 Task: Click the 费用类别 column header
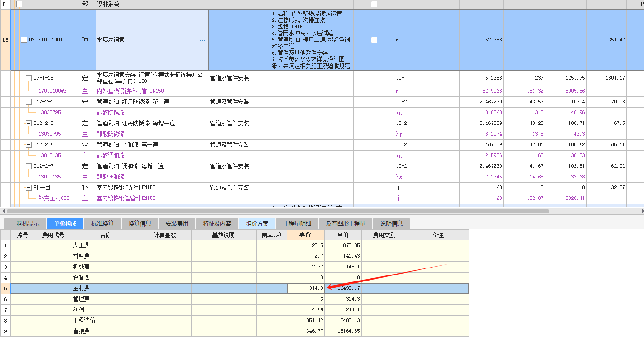point(384,235)
